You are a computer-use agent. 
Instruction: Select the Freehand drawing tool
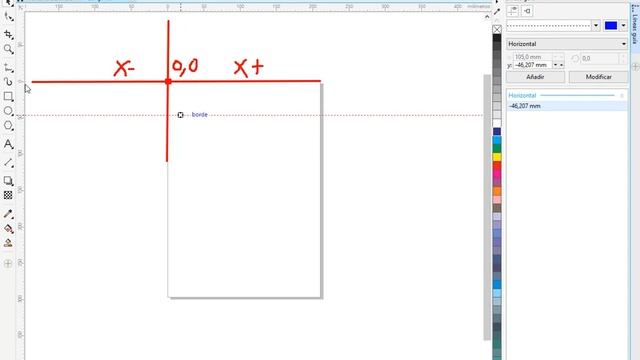pyautogui.click(x=8, y=68)
